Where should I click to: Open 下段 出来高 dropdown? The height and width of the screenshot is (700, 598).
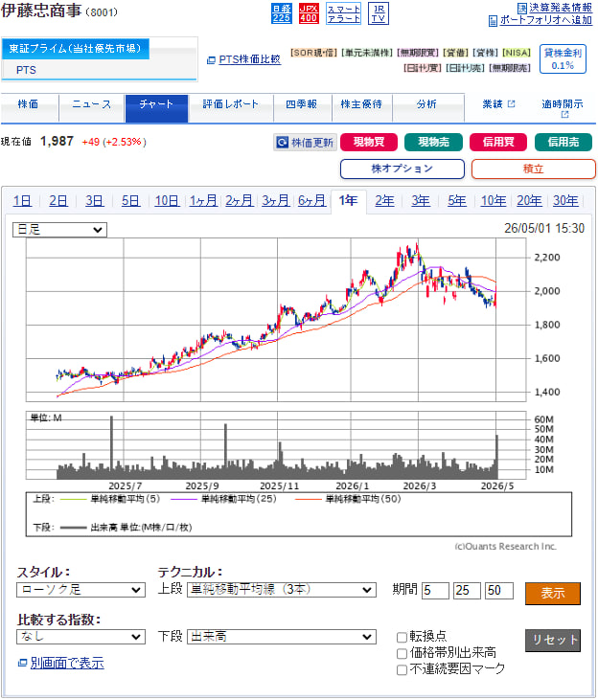coord(282,637)
